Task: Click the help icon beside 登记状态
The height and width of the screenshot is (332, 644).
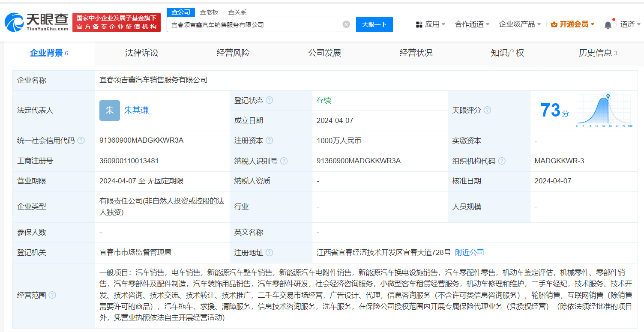Action: pos(269,100)
